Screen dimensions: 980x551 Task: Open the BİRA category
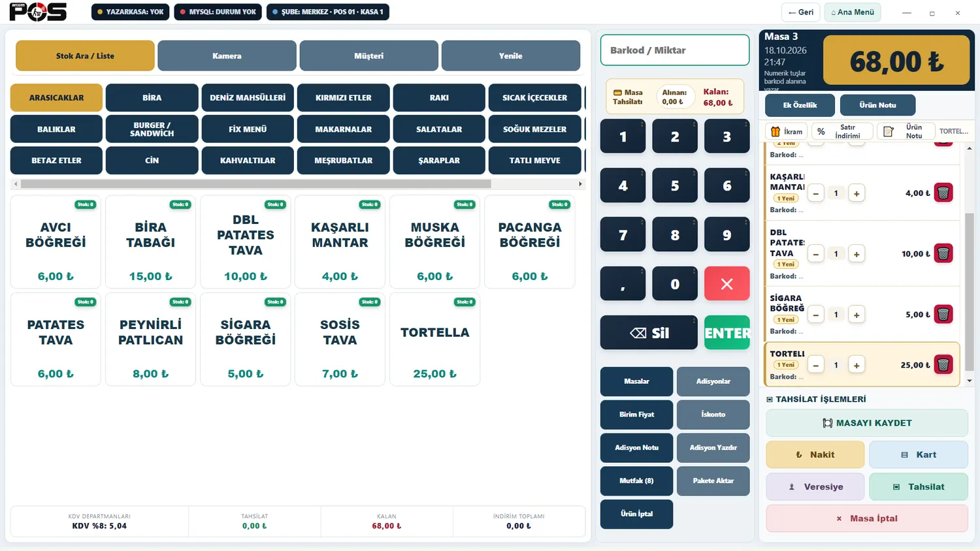tap(152, 98)
